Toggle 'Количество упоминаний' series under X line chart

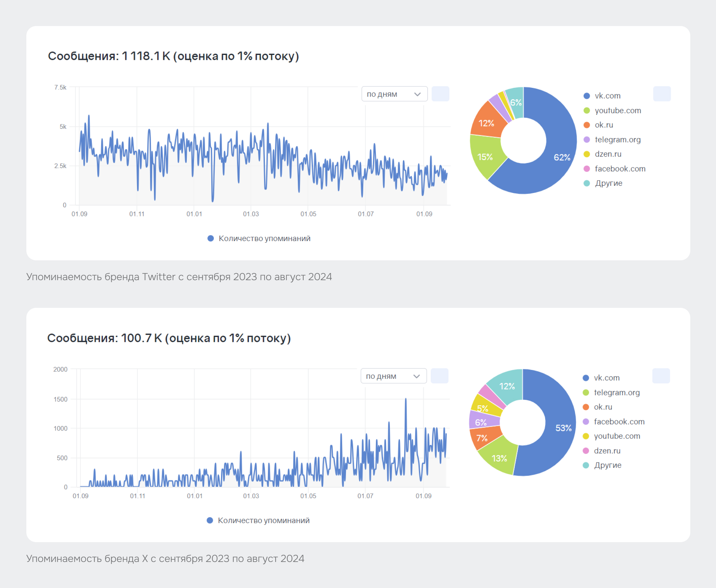pos(258,521)
